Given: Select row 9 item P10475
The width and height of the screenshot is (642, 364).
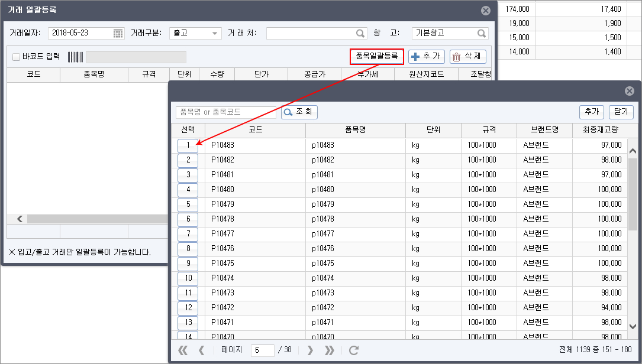Looking at the screenshot, I should coord(188,263).
